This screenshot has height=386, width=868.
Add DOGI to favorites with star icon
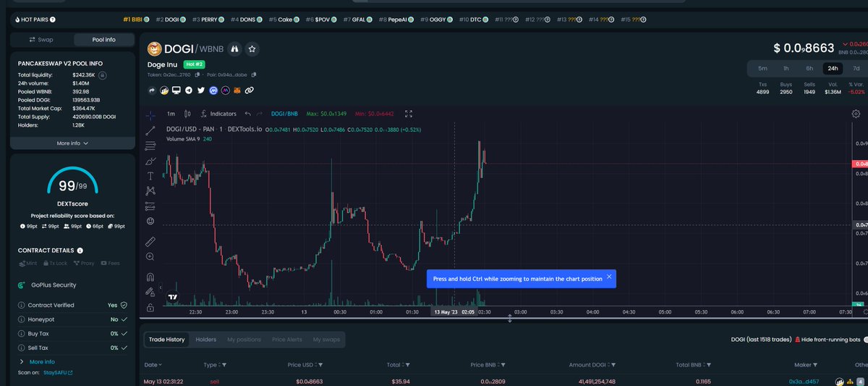pyautogui.click(x=252, y=49)
